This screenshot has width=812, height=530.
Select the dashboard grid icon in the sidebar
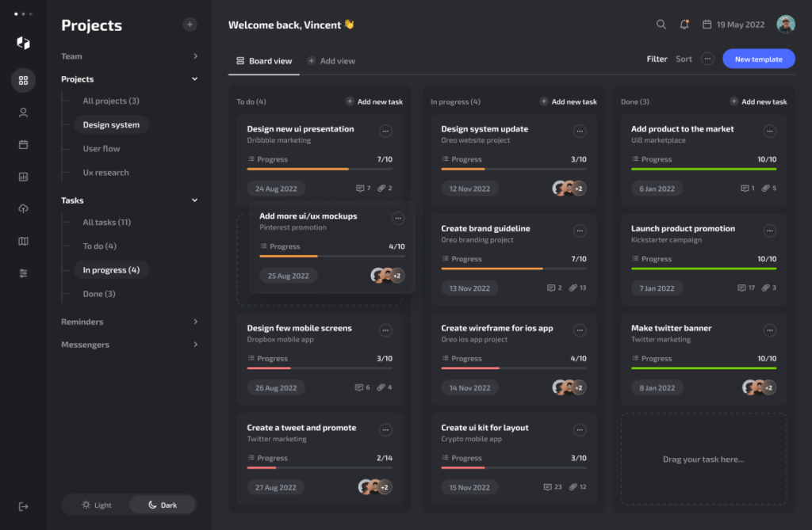pyautogui.click(x=23, y=80)
